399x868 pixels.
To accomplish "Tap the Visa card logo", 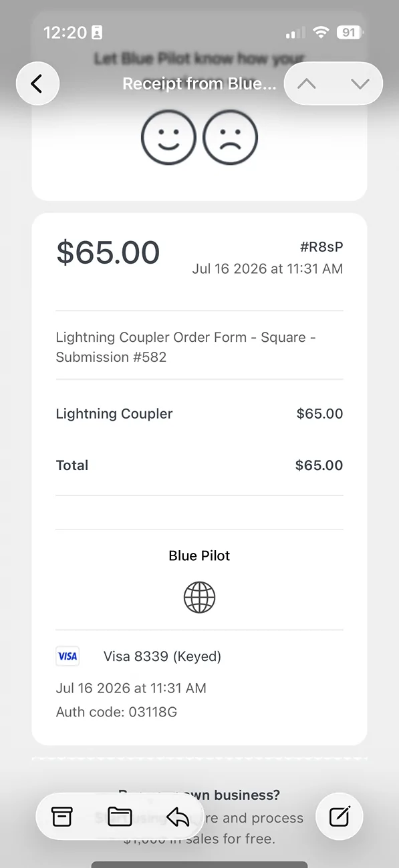I will coord(68,656).
